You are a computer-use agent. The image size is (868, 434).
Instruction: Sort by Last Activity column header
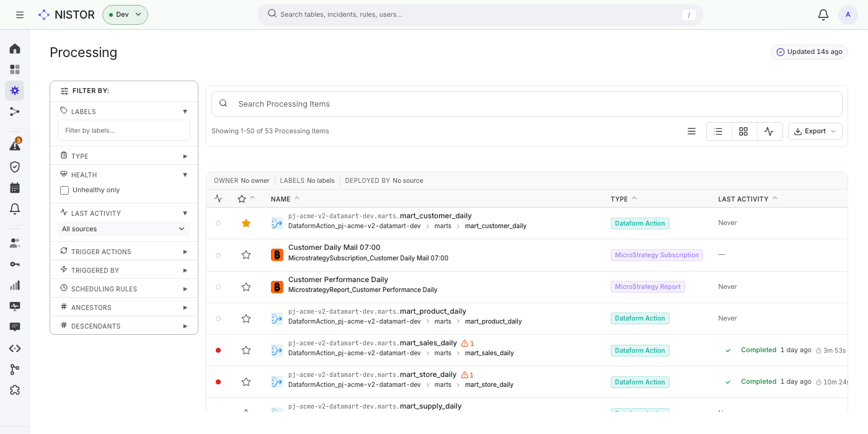[x=748, y=199]
